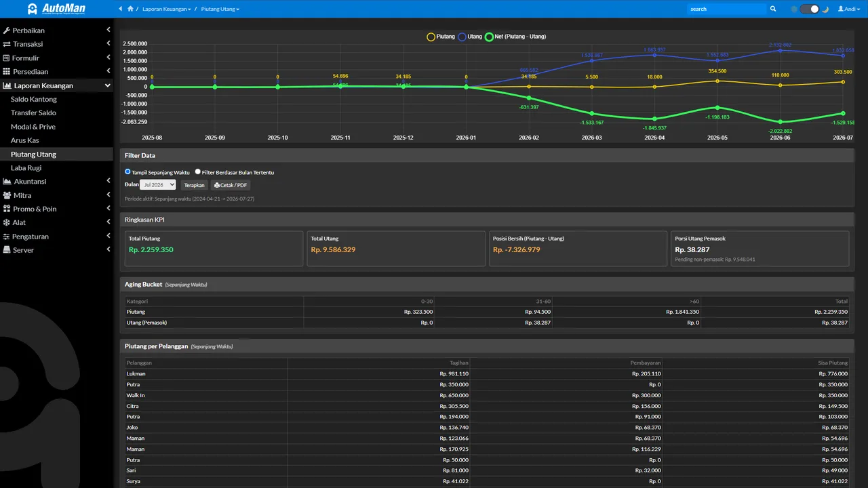Open Perbaikan wrench menu in sidebar
This screenshot has width=868, height=488.
(x=56, y=30)
